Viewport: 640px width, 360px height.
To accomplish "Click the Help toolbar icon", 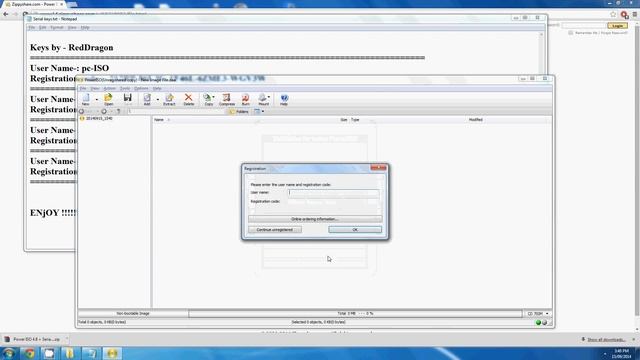I will pyautogui.click(x=284, y=99).
